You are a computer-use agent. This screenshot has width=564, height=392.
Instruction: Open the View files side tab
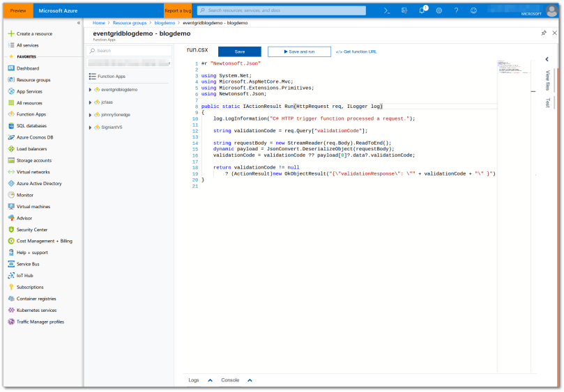click(548, 80)
